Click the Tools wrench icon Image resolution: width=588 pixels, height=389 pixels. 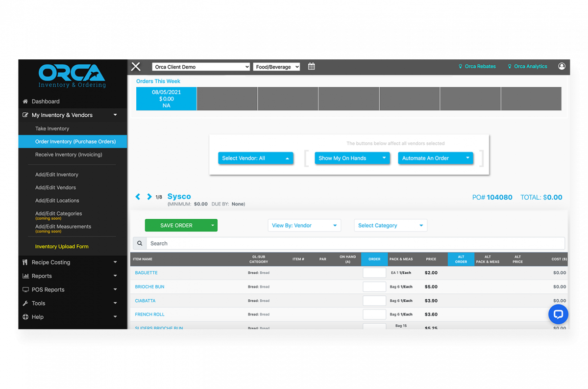point(25,304)
